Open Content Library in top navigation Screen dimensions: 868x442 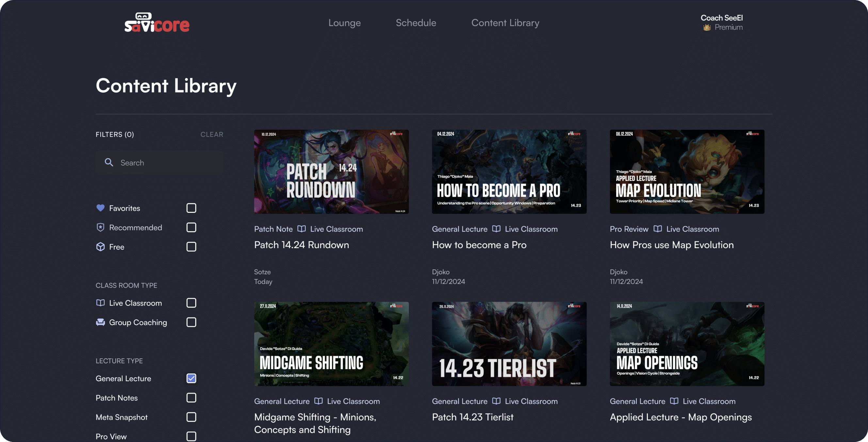pyautogui.click(x=505, y=23)
